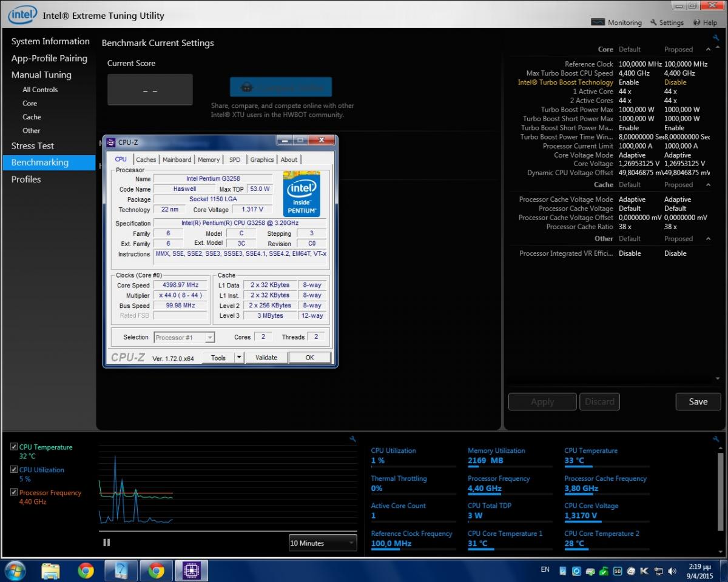Screen dimensions: 728x582
Task: Click the Intel logo in the title bar
Action: (22, 15)
